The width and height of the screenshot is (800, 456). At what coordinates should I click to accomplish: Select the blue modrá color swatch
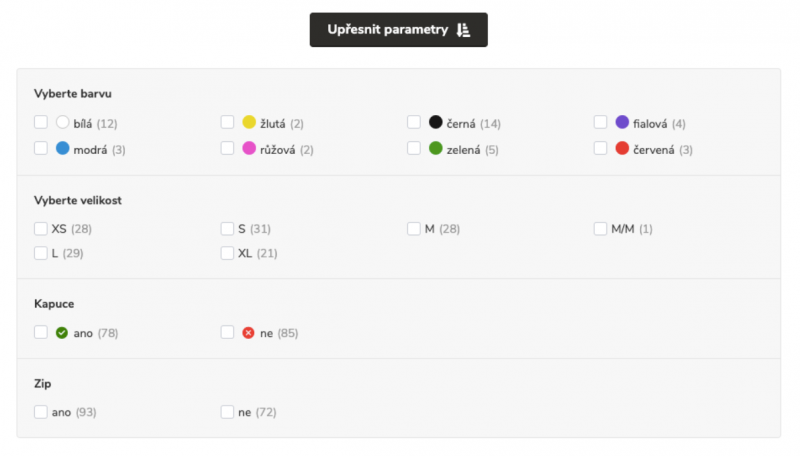(x=62, y=148)
